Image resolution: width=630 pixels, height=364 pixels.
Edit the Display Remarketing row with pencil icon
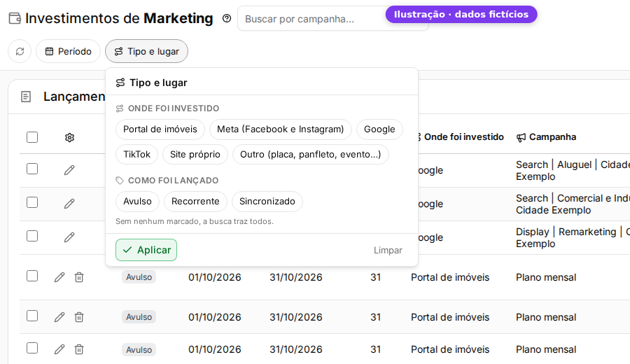tap(69, 237)
